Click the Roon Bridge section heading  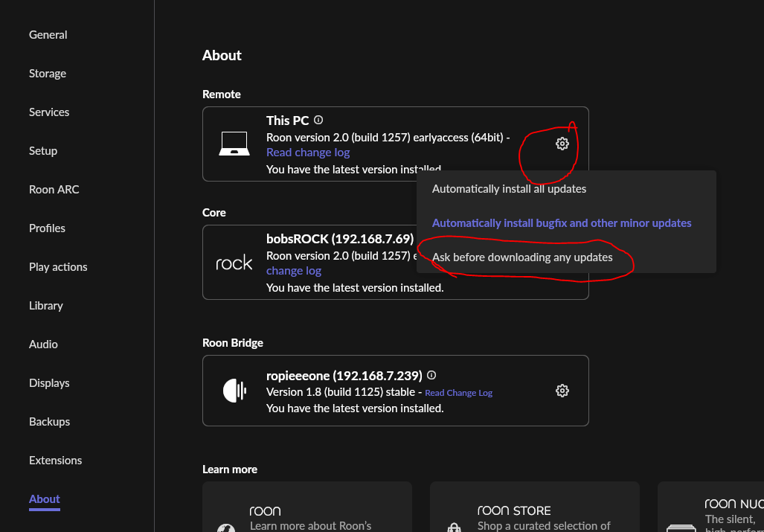[233, 343]
